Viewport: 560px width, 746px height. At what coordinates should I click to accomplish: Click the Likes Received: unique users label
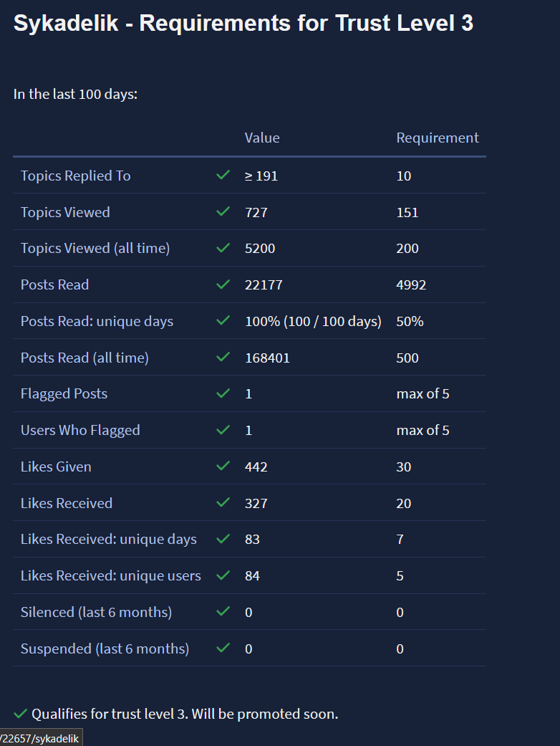110,575
